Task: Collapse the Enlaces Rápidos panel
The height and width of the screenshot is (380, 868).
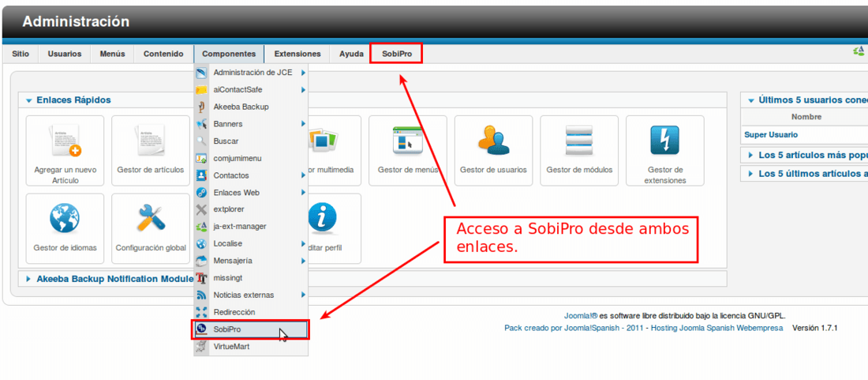Action: (29, 101)
